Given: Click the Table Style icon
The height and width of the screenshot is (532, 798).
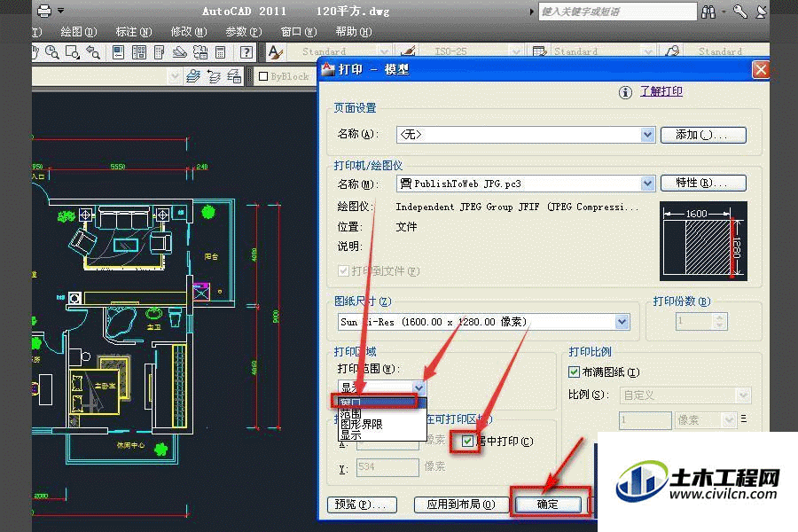Looking at the screenshot, I should tap(539, 51).
